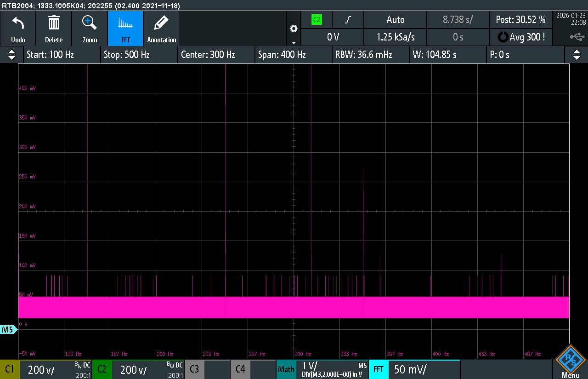The width and height of the screenshot is (588, 379).
Task: Open the Auto trigger mode selector
Action: (x=395, y=20)
